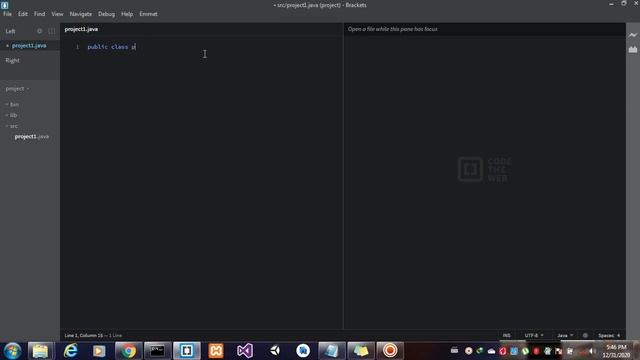Click code line 1 'public class'
The width and height of the screenshot is (640, 360).
tap(111, 47)
